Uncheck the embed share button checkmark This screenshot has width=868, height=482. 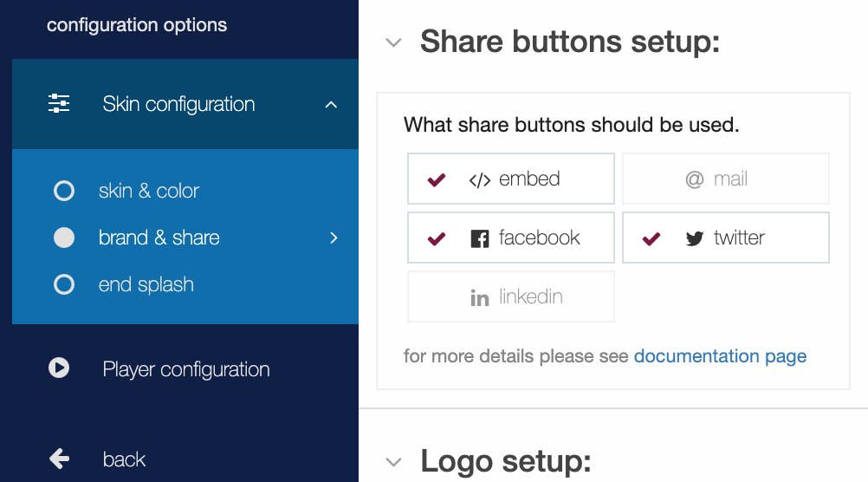pos(437,179)
